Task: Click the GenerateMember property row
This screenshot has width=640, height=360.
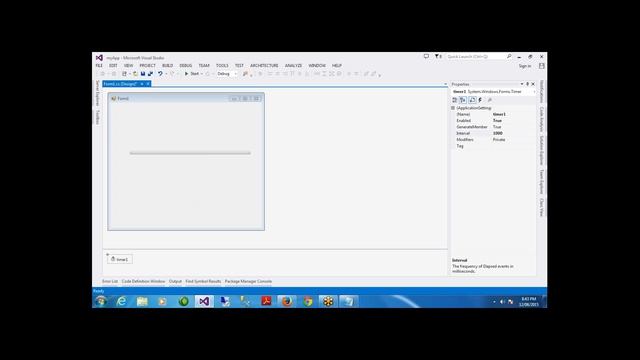Action: point(494,127)
